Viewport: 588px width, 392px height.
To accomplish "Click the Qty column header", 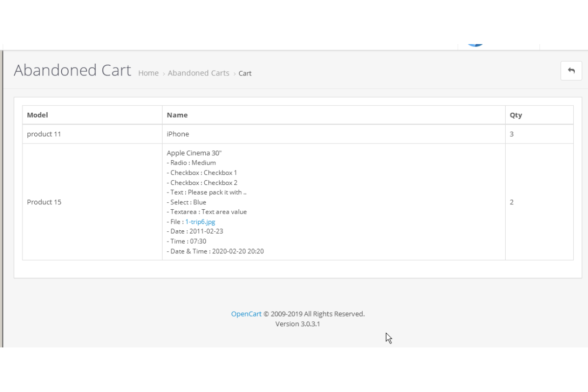I will (x=515, y=115).
